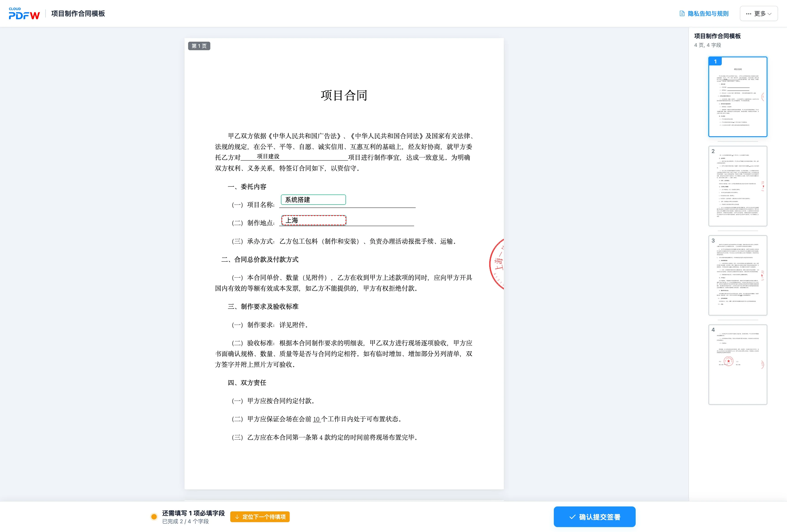Open page 4 thumbnail with seal
Screen dimensions: 787x532
tap(737, 365)
